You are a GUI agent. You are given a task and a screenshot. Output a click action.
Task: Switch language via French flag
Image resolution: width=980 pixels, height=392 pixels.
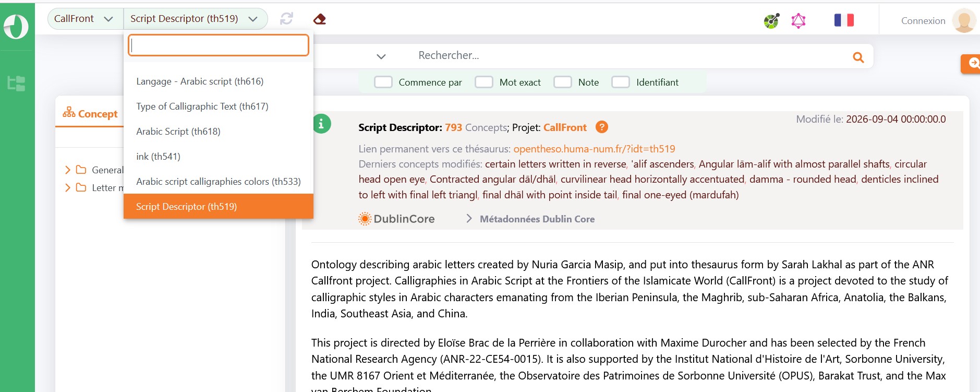(x=844, y=20)
